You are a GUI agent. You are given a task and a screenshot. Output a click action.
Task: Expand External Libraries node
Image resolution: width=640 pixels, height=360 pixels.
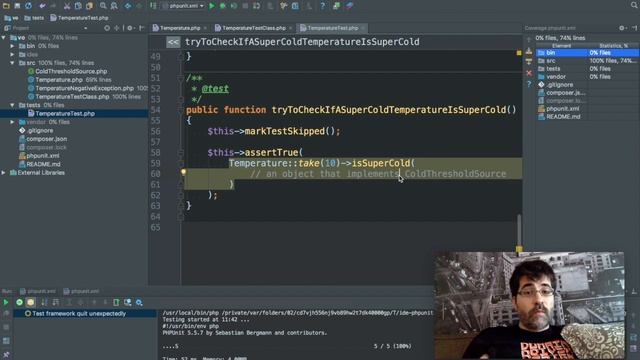tap(4, 173)
